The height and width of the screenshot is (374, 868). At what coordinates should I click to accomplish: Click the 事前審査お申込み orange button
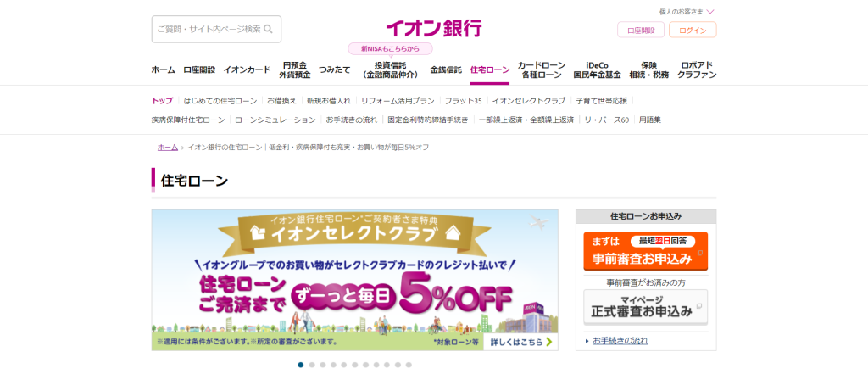645,251
